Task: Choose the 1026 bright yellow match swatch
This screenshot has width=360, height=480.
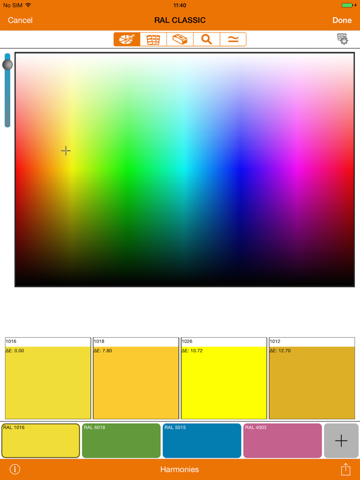Action: [x=224, y=378]
